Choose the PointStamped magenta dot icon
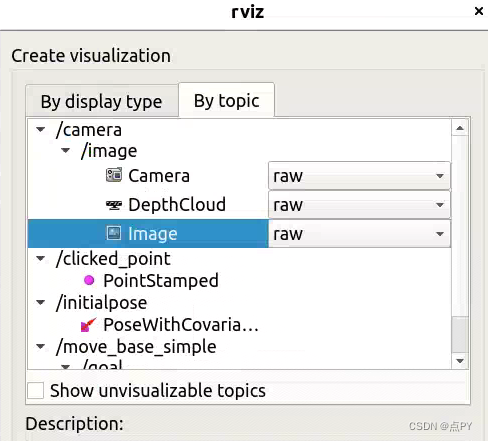Viewport: 488px width, 441px height. point(89,280)
